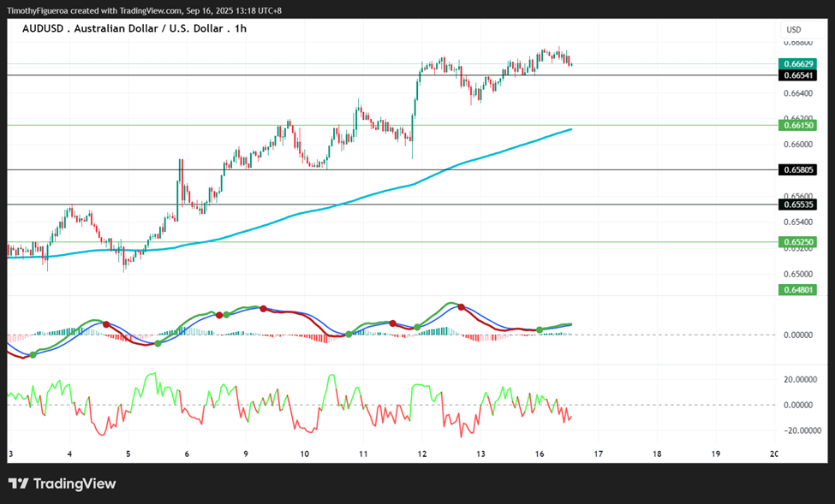
Task: Click the 0.66400 price axis value
Action: [798, 93]
